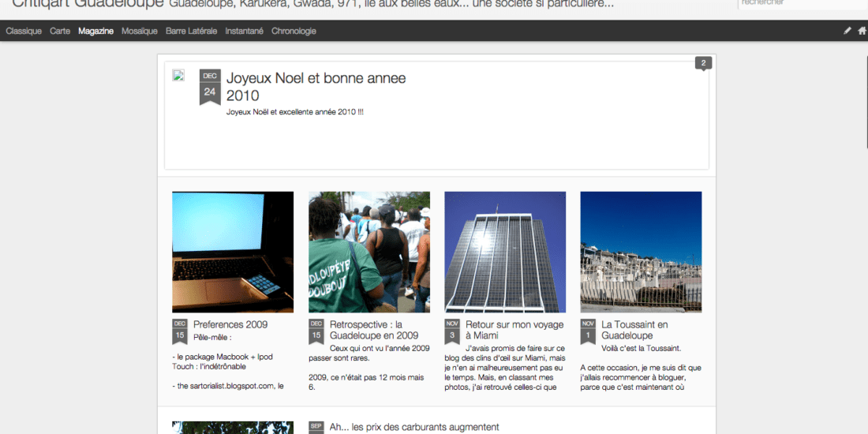Switch to the Classique view

24,31
